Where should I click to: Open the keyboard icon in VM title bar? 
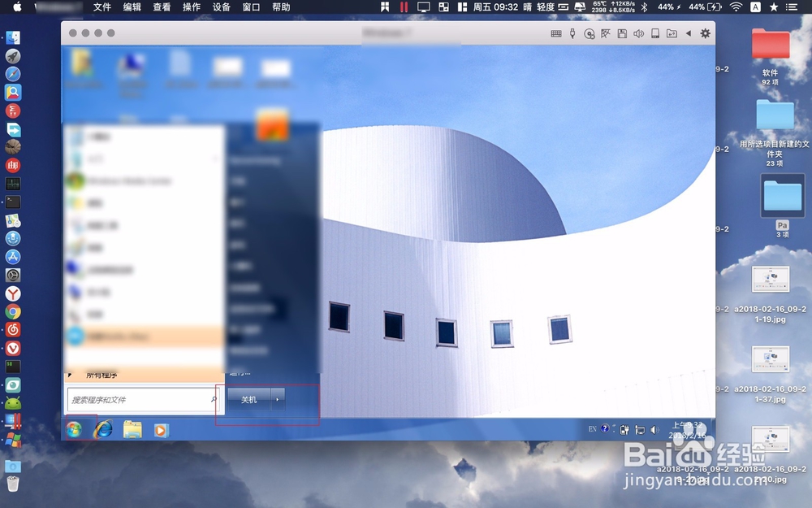[x=556, y=33]
